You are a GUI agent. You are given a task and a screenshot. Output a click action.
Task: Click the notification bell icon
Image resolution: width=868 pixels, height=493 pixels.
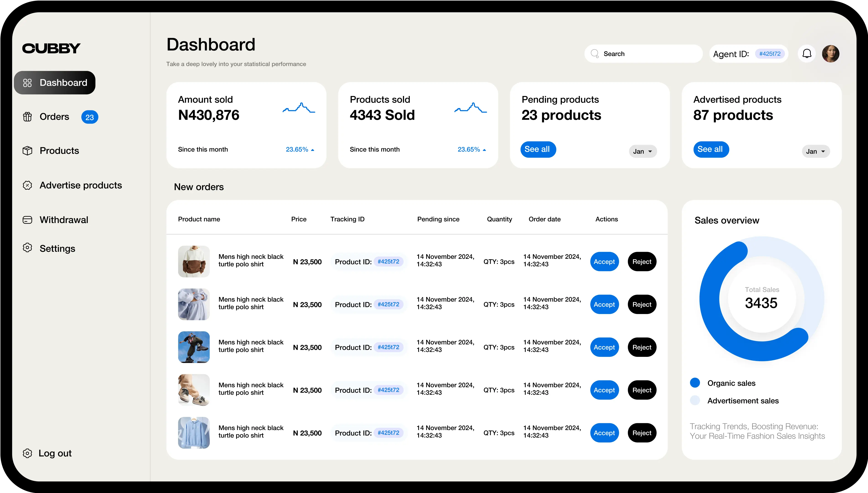tap(807, 54)
